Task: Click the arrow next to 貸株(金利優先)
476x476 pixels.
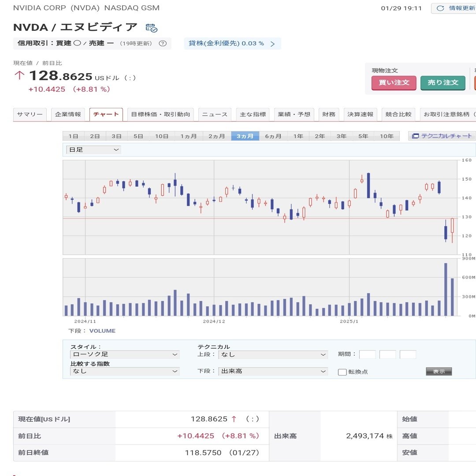Action: point(272,44)
